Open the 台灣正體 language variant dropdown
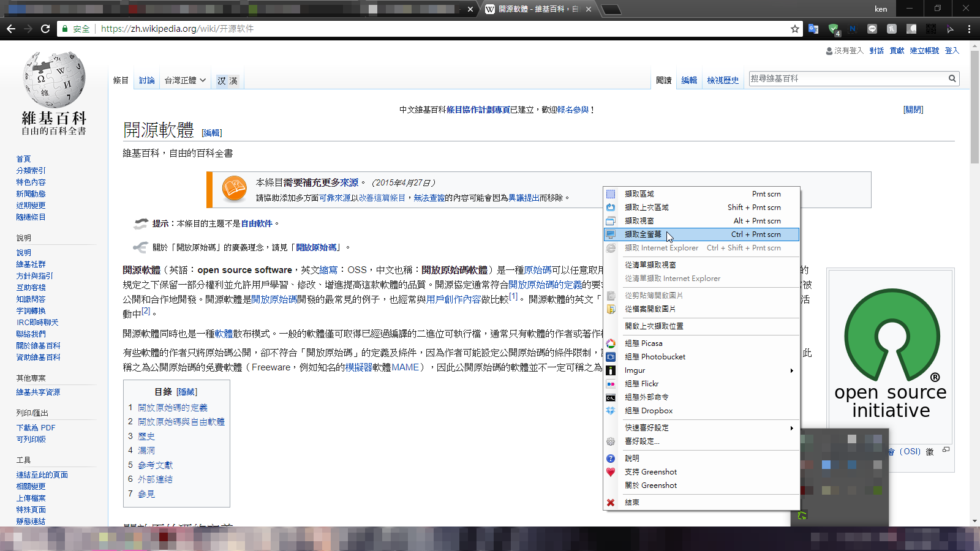This screenshot has width=980, height=551. tap(185, 80)
